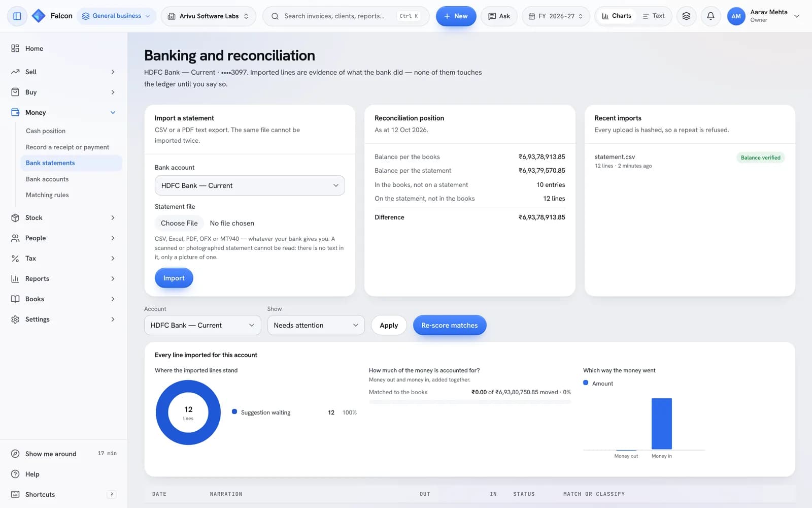The image size is (812, 508).
Task: Expand the Sell section chevron
Action: 113,72
